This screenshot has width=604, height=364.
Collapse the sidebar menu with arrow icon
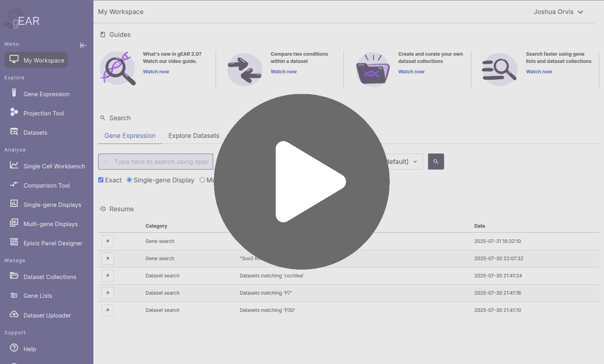(83, 45)
